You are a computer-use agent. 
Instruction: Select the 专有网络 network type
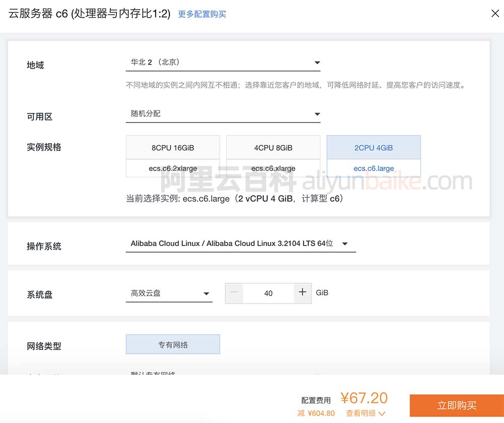[x=173, y=344]
